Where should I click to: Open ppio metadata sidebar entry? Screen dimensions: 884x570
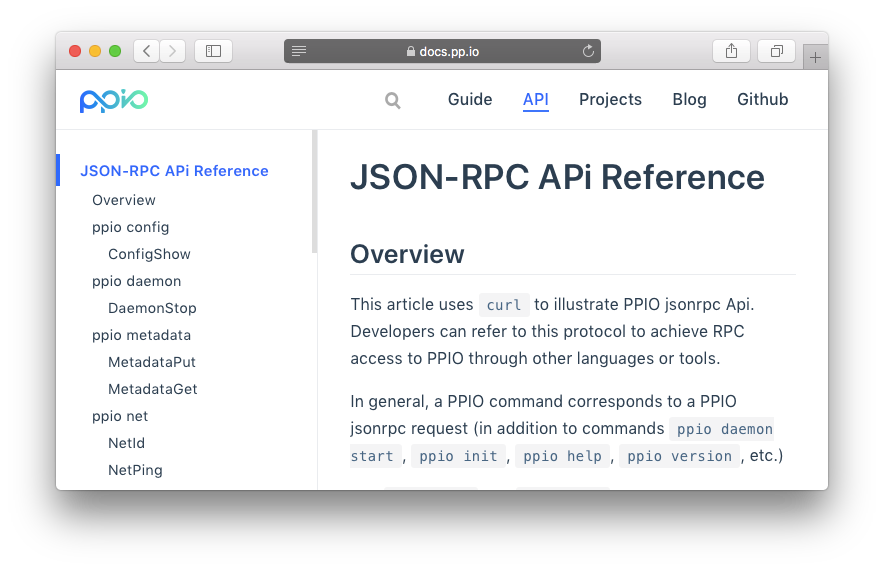tap(142, 335)
